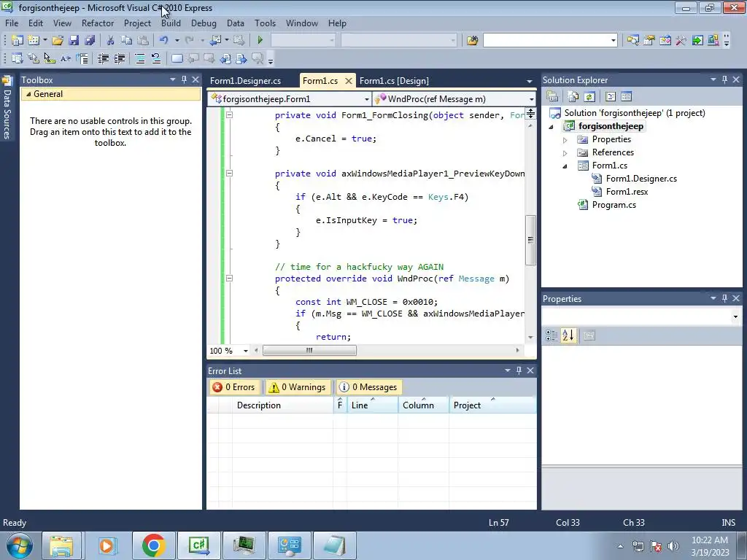Undo the last action via blue arrow icon
This screenshot has height=560, width=747.
click(x=164, y=41)
